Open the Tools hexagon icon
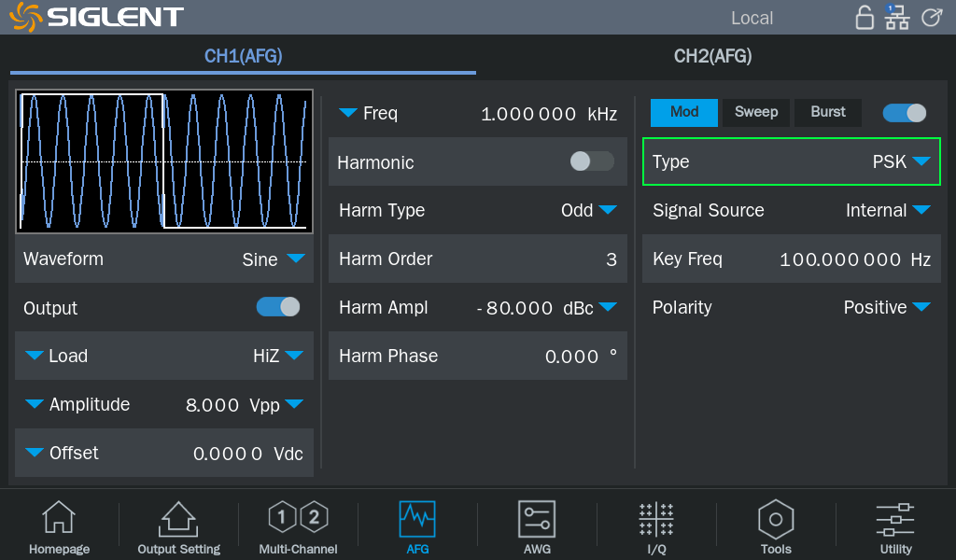This screenshot has height=560, width=956. tap(776, 527)
